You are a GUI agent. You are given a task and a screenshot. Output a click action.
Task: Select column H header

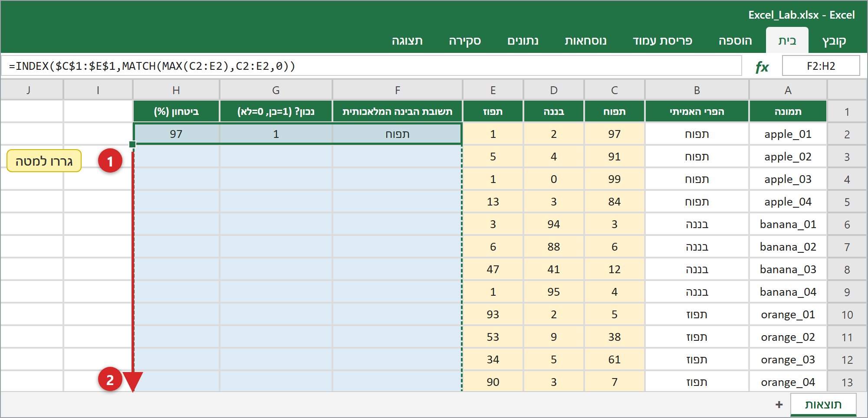pos(176,90)
